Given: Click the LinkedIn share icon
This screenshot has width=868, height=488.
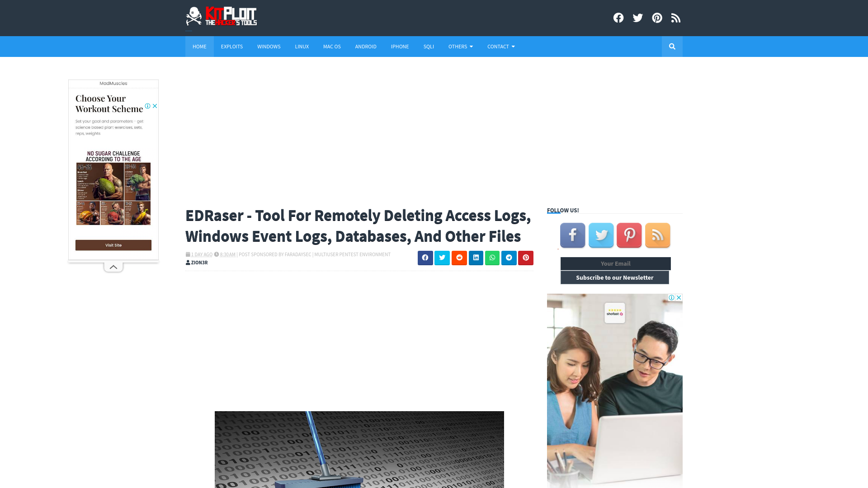Looking at the screenshot, I should coord(476,258).
